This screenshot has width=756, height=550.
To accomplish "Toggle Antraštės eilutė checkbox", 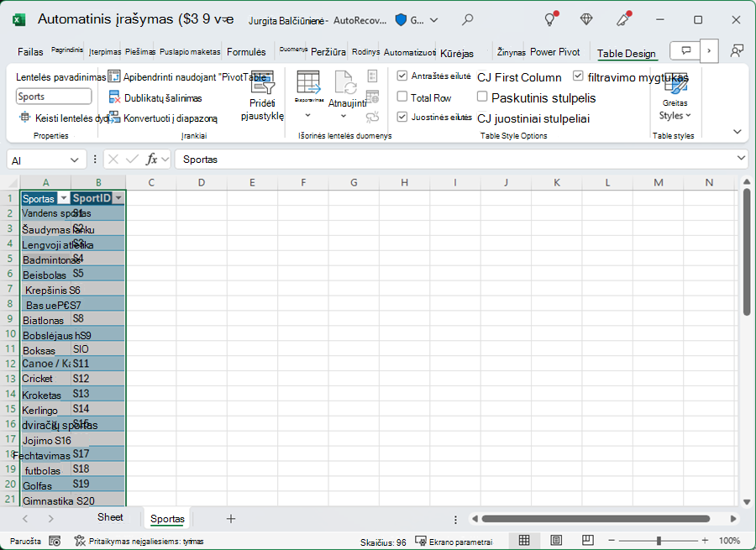I will 402,76.
